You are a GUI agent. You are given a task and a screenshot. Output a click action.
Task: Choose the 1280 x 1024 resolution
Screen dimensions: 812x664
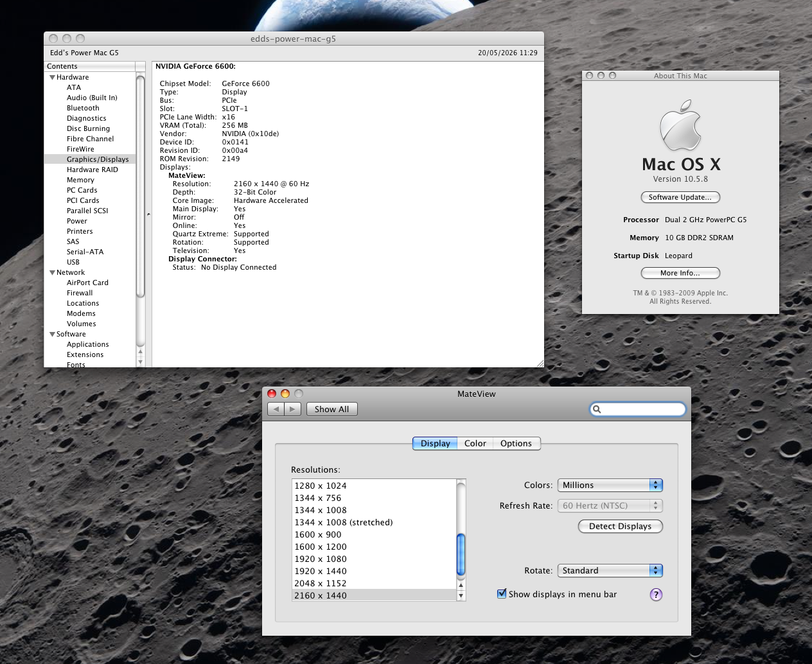click(374, 486)
